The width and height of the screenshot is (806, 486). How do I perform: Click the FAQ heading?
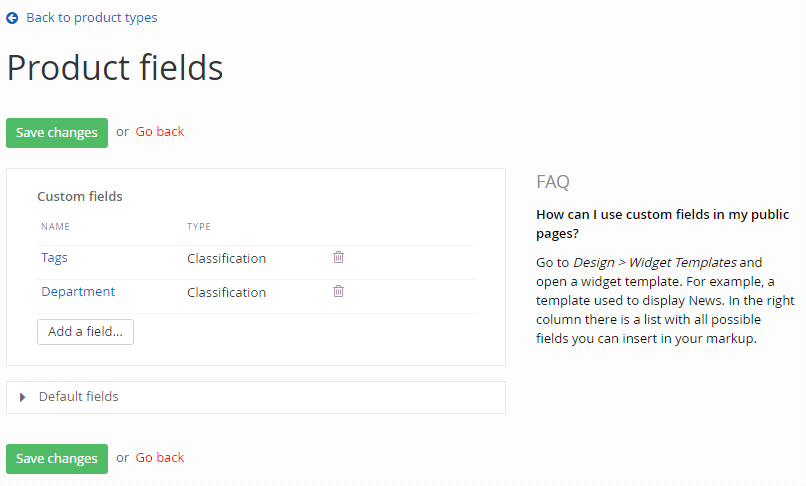click(553, 182)
